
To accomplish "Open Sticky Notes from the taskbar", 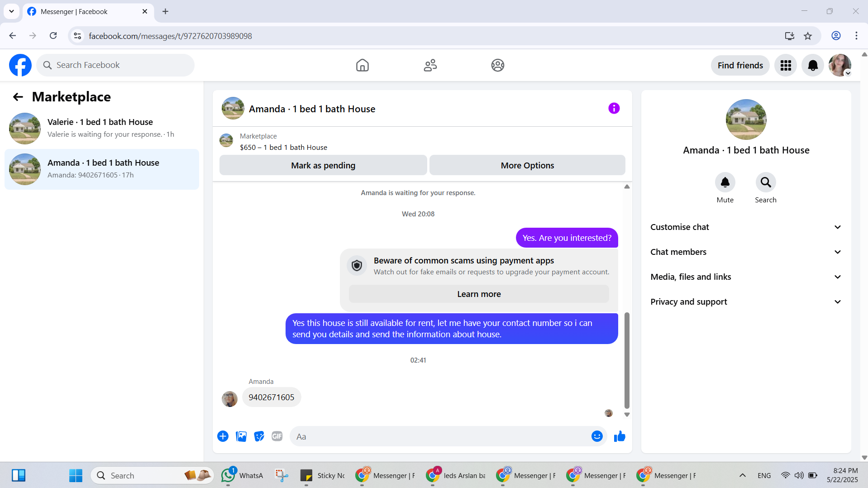I will coord(323,475).
